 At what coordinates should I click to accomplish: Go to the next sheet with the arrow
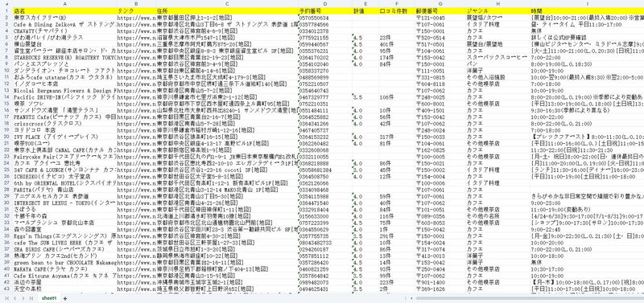[x=23, y=298]
